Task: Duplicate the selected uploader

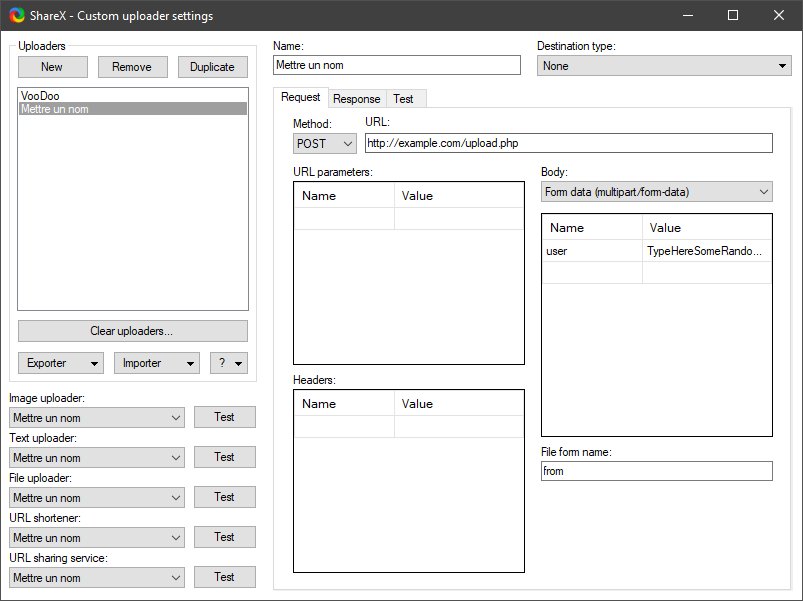Action: click(213, 67)
